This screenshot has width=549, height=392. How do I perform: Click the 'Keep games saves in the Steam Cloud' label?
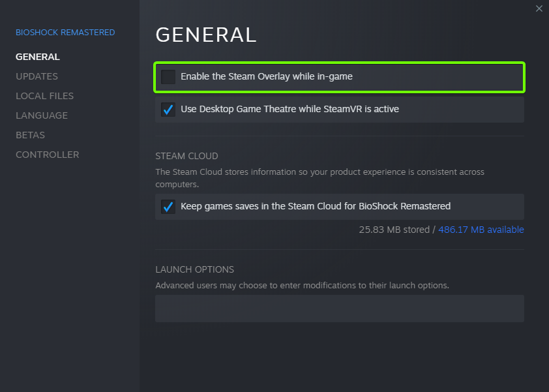316,207
